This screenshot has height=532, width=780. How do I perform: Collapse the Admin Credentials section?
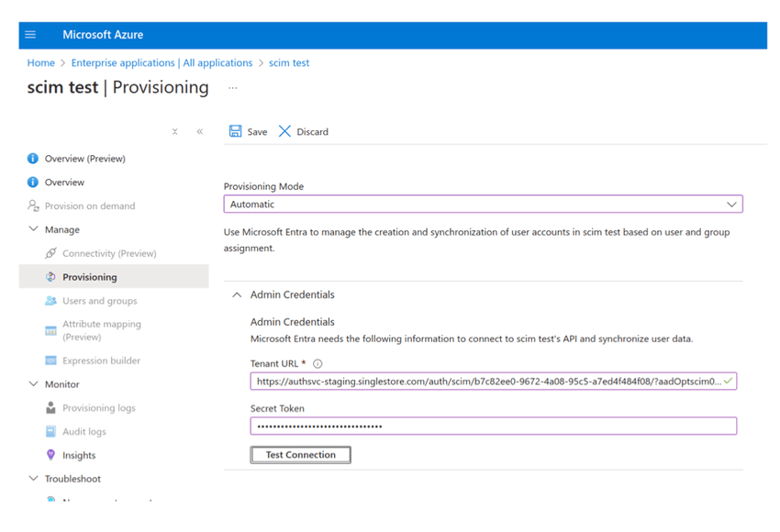(237, 295)
